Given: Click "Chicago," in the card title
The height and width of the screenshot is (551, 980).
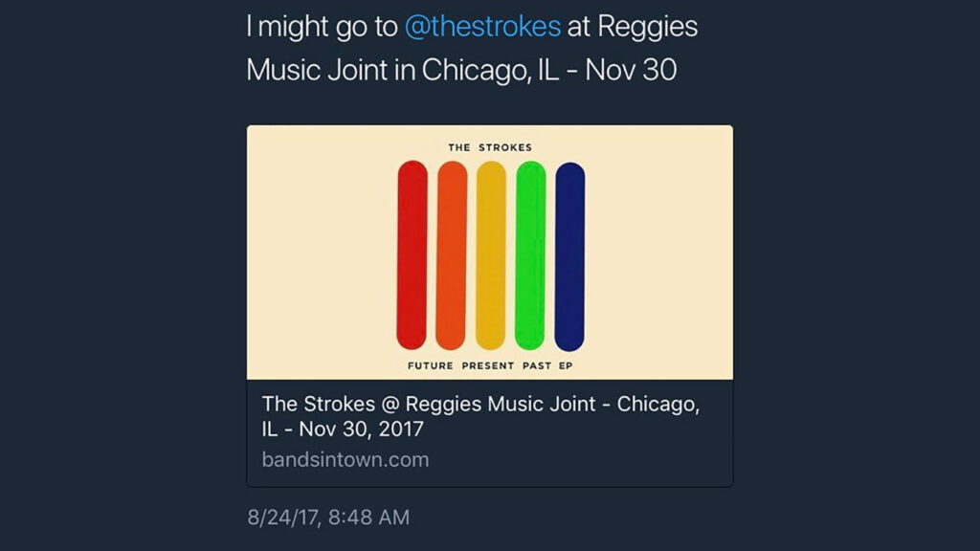Looking at the screenshot, I should coord(658,405).
